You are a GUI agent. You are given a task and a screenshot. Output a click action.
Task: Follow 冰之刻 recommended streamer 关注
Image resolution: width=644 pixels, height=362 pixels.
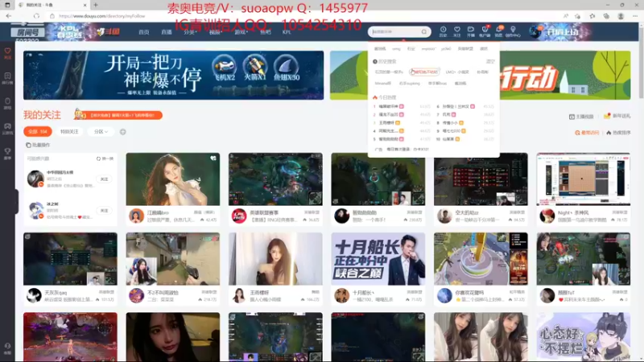click(x=105, y=211)
